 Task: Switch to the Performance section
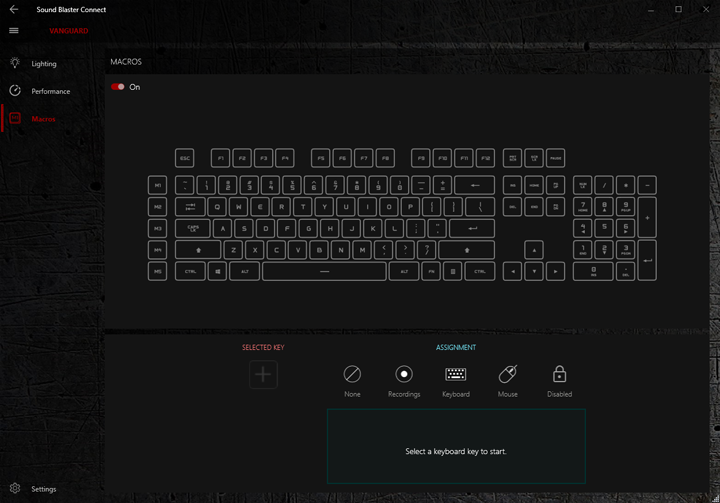(x=50, y=91)
